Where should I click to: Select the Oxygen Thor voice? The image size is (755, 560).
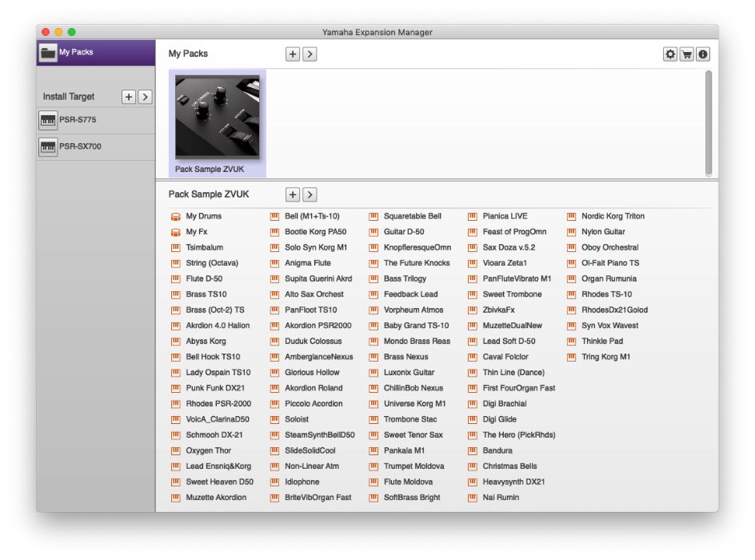click(209, 450)
